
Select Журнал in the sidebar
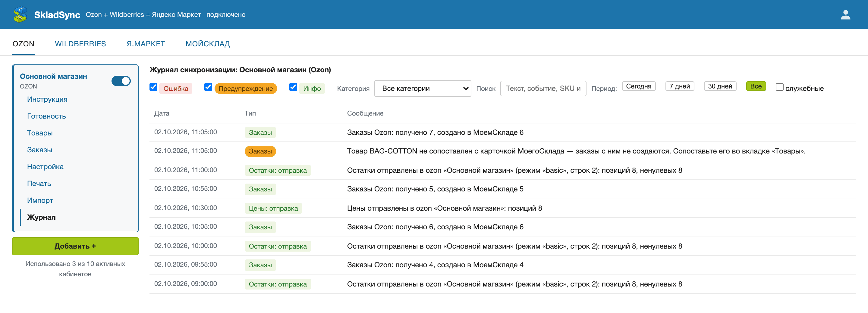[41, 217]
